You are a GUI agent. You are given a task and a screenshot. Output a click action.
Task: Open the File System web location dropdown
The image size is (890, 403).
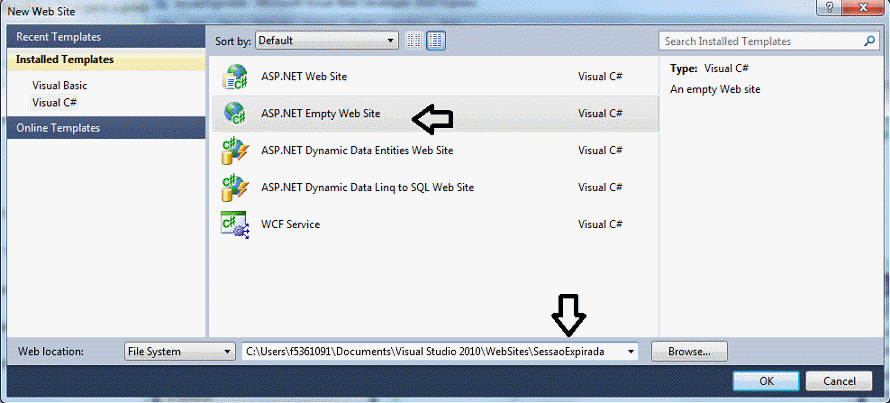(179, 351)
